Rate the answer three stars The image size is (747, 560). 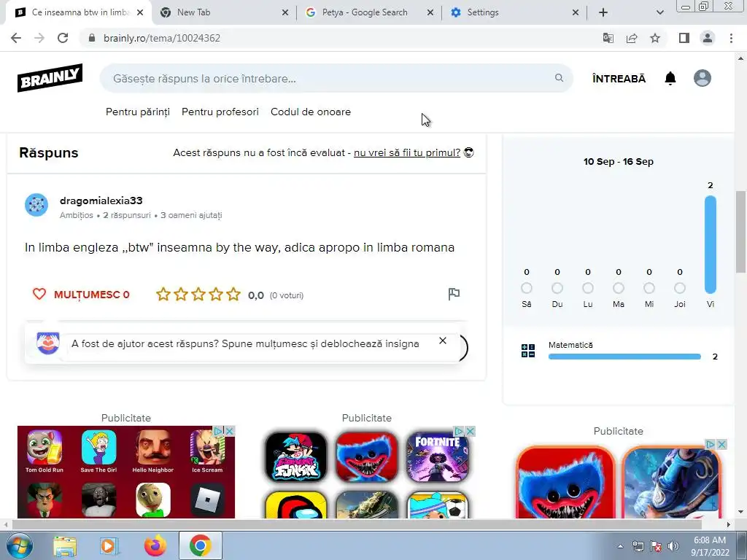click(198, 295)
